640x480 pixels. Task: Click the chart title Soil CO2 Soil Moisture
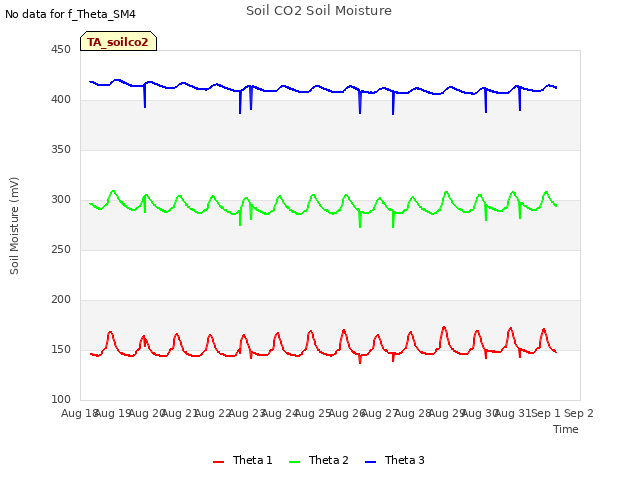319,11
